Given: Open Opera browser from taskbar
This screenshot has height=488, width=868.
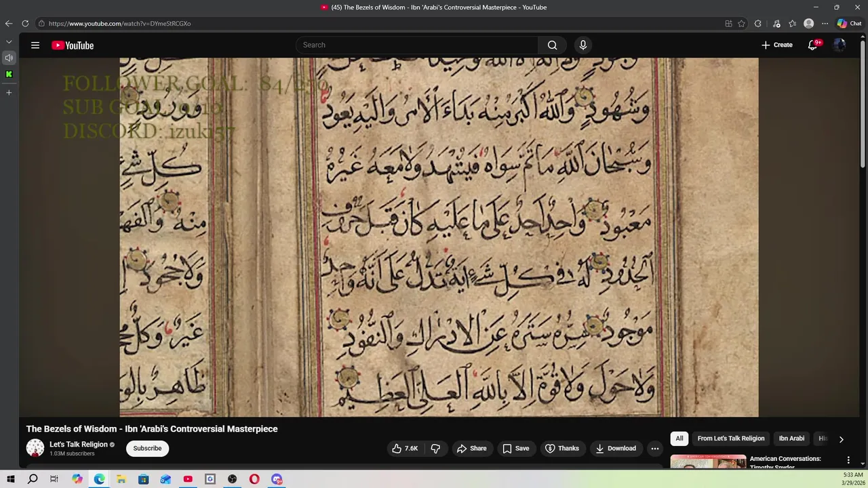Looking at the screenshot, I should 254,479.
